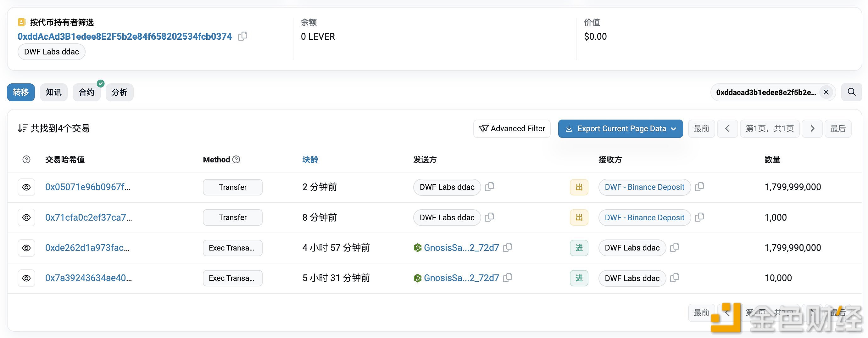Copy sender address in 8 分钟前 row

pos(489,217)
